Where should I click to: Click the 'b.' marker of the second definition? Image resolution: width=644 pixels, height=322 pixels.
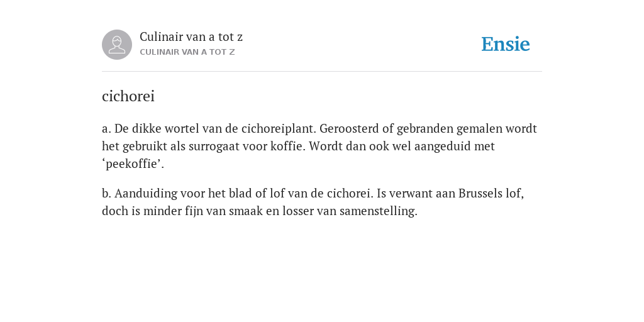106,193
